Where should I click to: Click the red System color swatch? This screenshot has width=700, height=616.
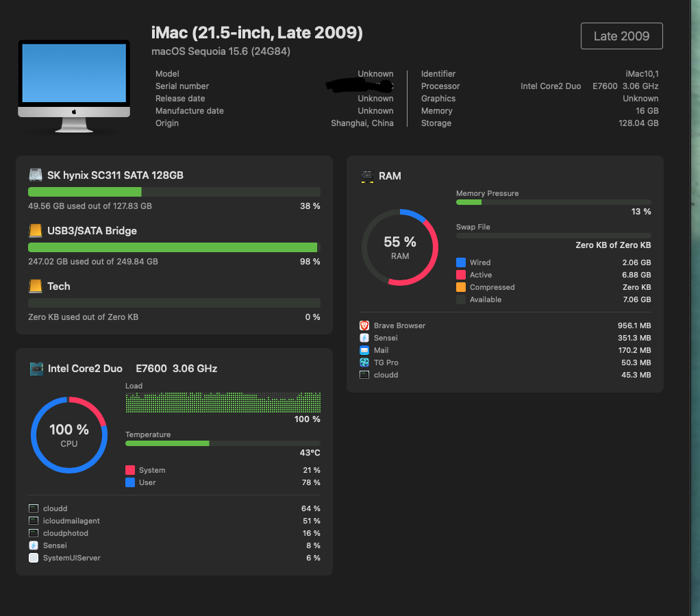(x=130, y=470)
